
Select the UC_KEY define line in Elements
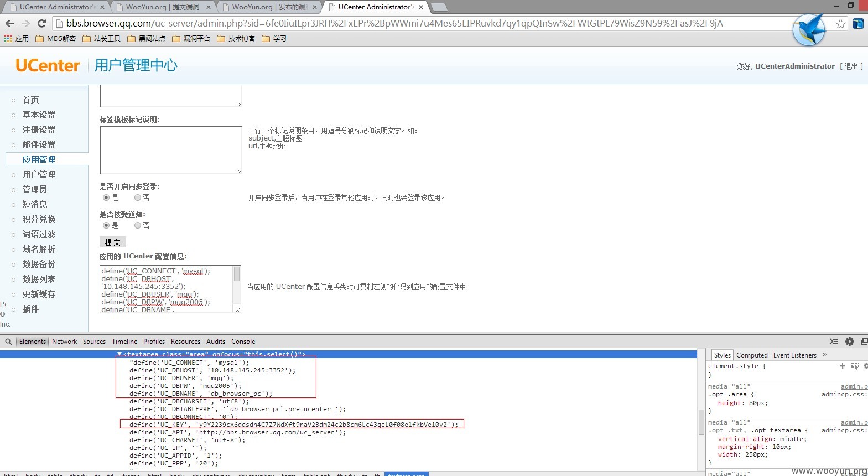pos(294,425)
